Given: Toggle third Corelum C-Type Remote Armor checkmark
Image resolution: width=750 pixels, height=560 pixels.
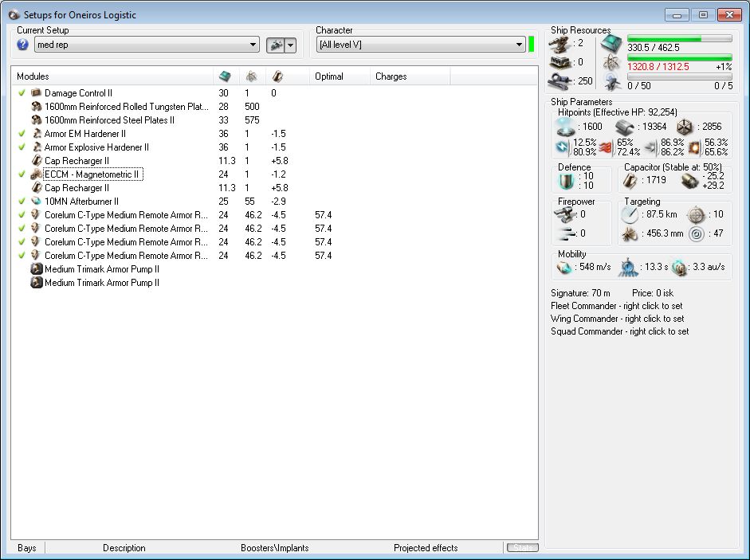Looking at the screenshot, I should 22,242.
